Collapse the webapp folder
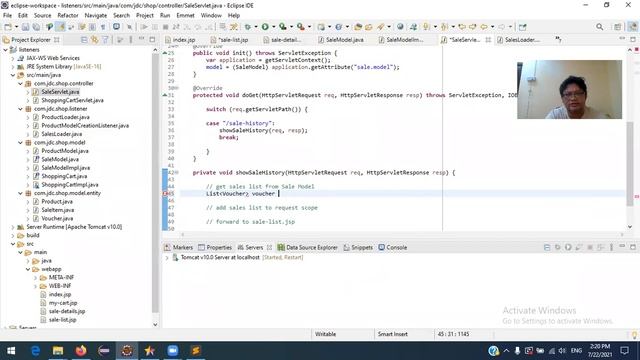 pos(28,269)
